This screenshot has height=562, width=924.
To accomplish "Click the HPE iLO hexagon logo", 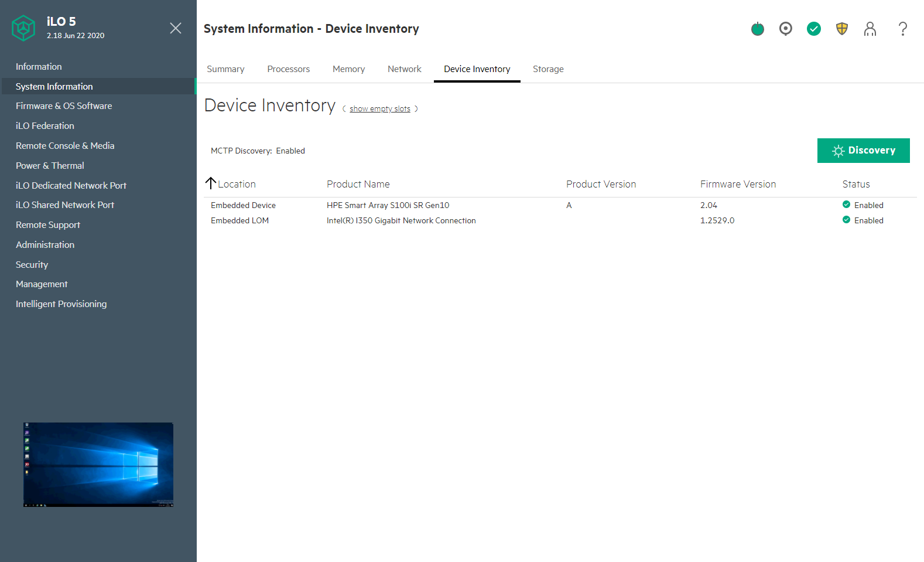I will tap(23, 28).
